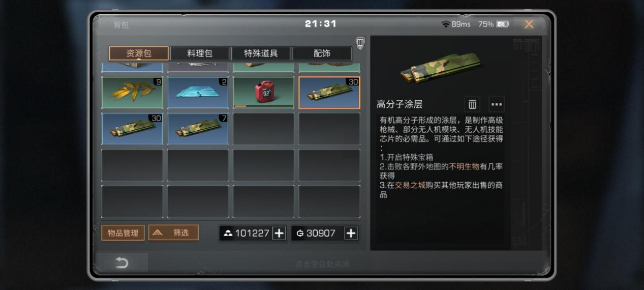Select the camouflage coating stack showing 7

198,129
